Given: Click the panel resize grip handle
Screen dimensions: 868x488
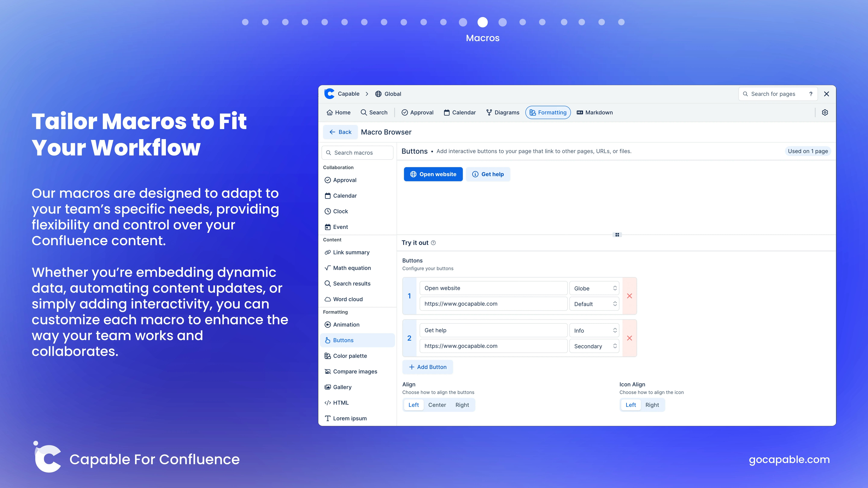Looking at the screenshot, I should (x=617, y=235).
